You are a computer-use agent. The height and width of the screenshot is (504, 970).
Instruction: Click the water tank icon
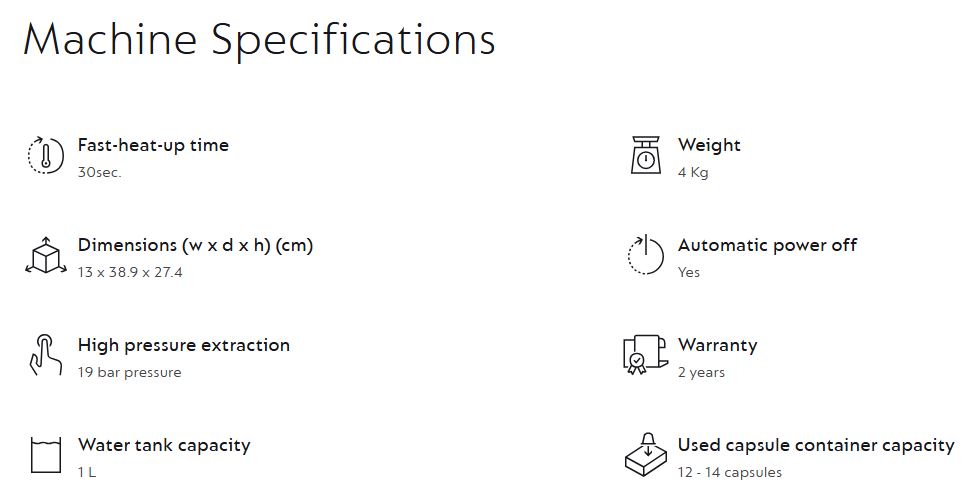(45, 454)
